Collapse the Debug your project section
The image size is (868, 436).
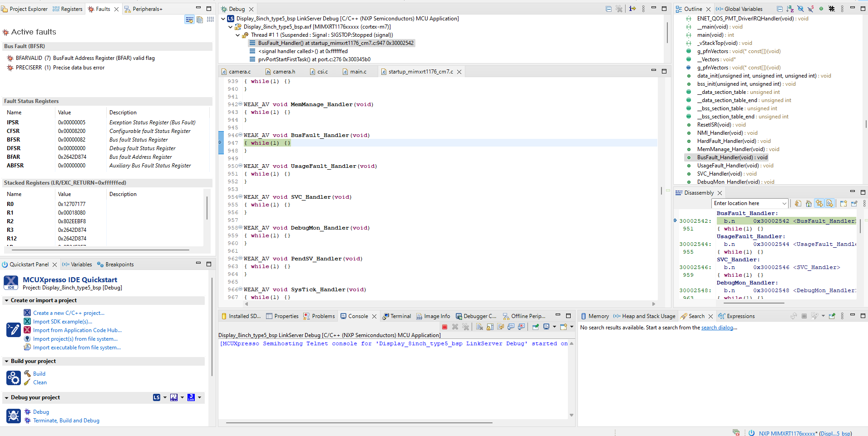[x=6, y=397]
